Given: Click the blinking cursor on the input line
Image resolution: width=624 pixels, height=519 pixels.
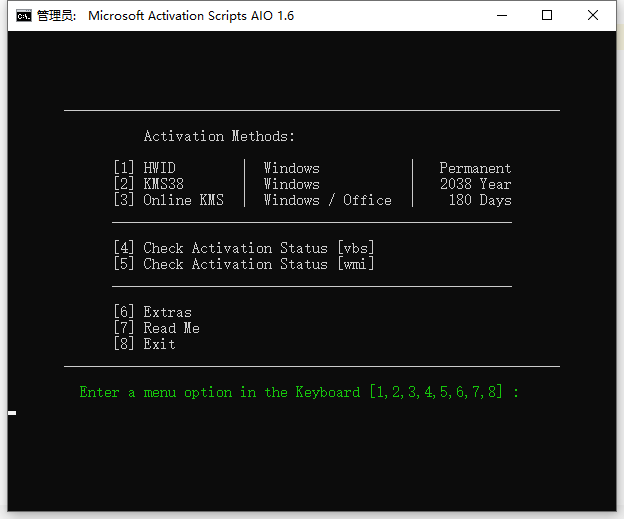Looking at the screenshot, I should click(x=12, y=412).
